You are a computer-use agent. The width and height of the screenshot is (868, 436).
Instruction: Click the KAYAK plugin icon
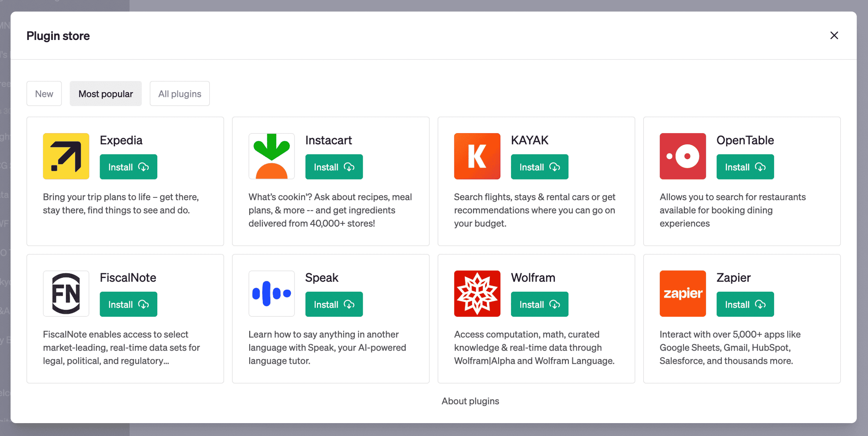coord(477,156)
